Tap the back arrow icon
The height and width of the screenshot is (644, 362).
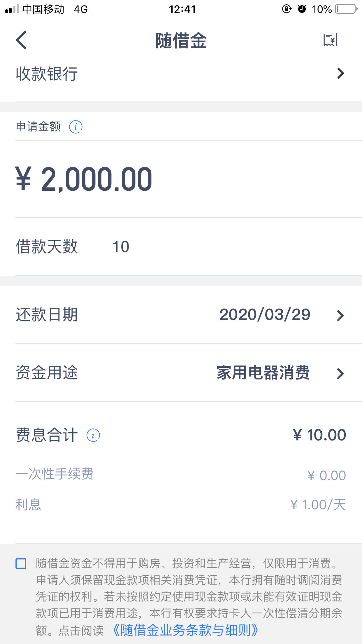tap(21, 40)
